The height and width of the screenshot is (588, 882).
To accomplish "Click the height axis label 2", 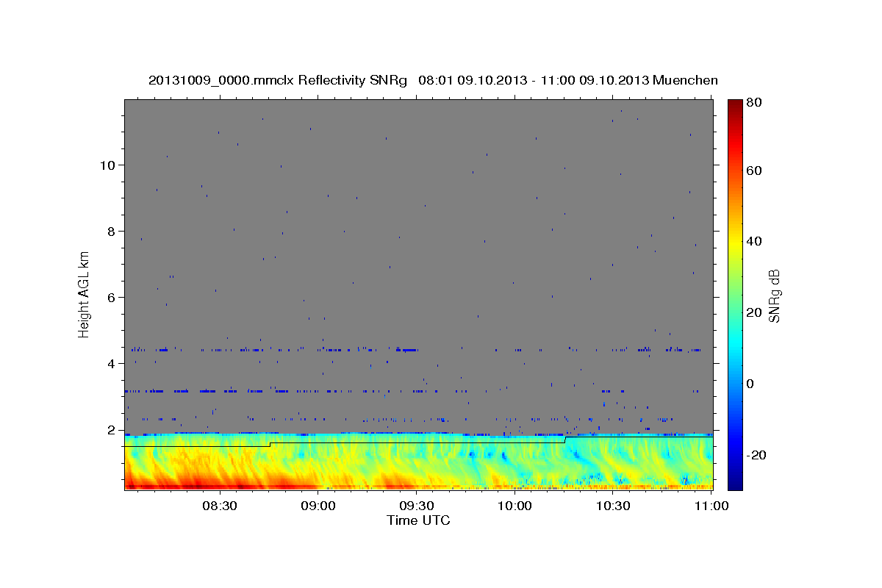I will pyautogui.click(x=111, y=429).
